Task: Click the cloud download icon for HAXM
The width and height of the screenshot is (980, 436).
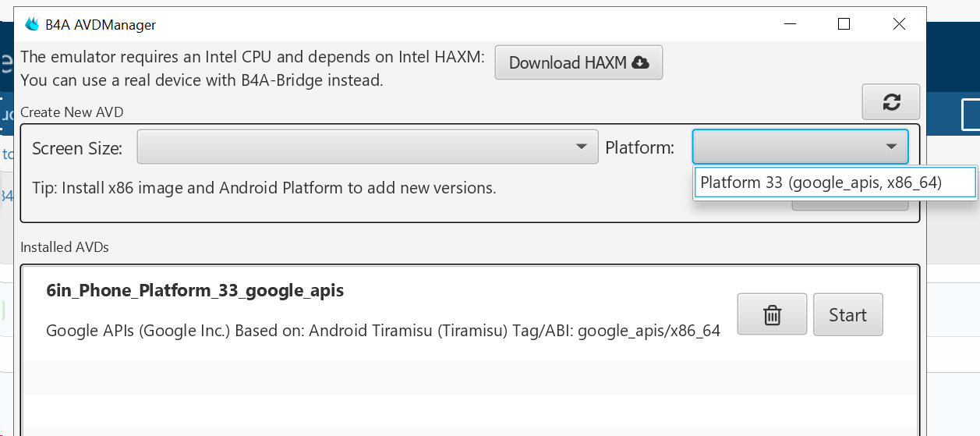Action: coord(641,62)
